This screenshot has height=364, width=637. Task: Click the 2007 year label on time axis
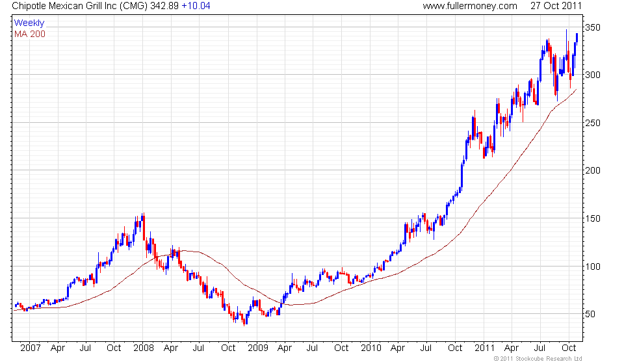click(31, 348)
